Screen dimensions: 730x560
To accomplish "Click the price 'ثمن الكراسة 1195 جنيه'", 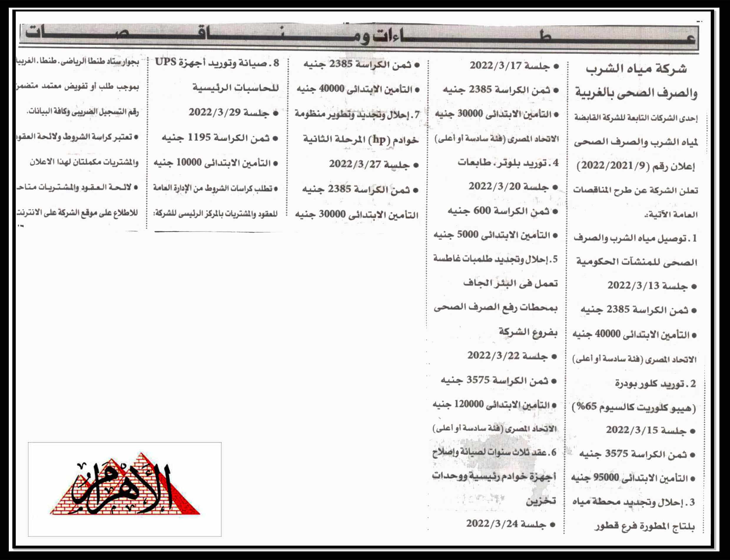I will pyautogui.click(x=220, y=138).
